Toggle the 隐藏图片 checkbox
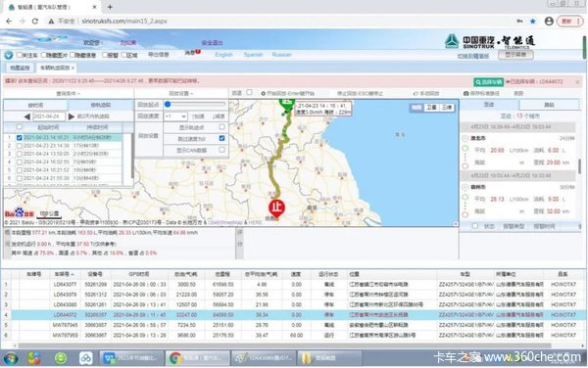The image size is (588, 368). [x=44, y=55]
